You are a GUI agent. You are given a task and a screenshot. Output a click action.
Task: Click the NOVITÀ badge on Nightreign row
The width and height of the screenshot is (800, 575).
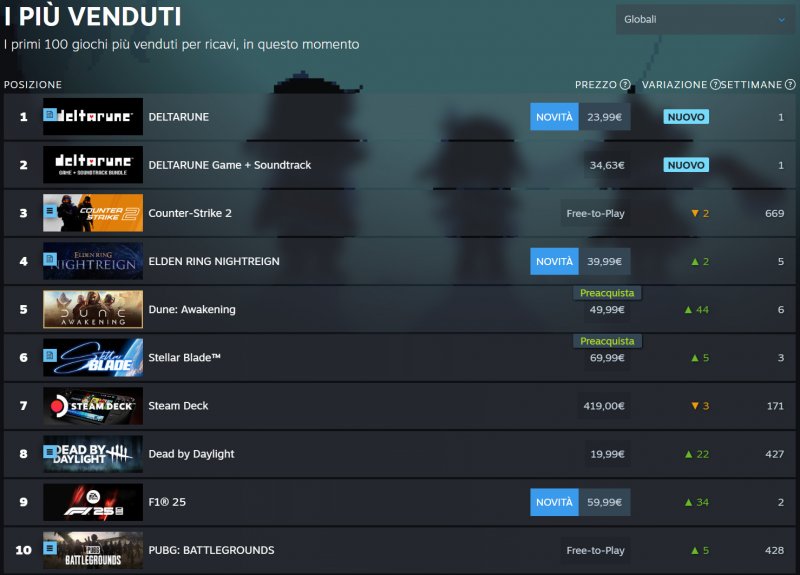click(x=554, y=261)
